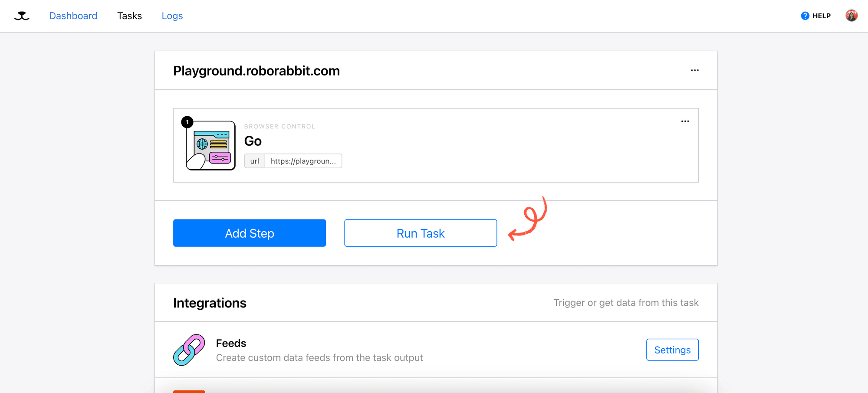Run the task with Run Task
The height and width of the screenshot is (393, 868).
(x=420, y=233)
